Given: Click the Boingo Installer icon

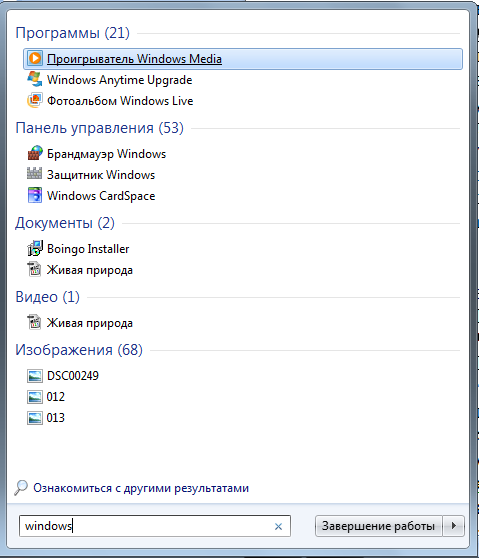Looking at the screenshot, I should [x=35, y=248].
